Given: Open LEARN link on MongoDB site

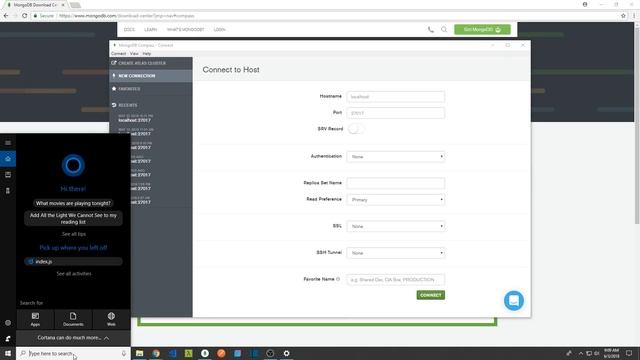Looking at the screenshot, I should (150, 29).
